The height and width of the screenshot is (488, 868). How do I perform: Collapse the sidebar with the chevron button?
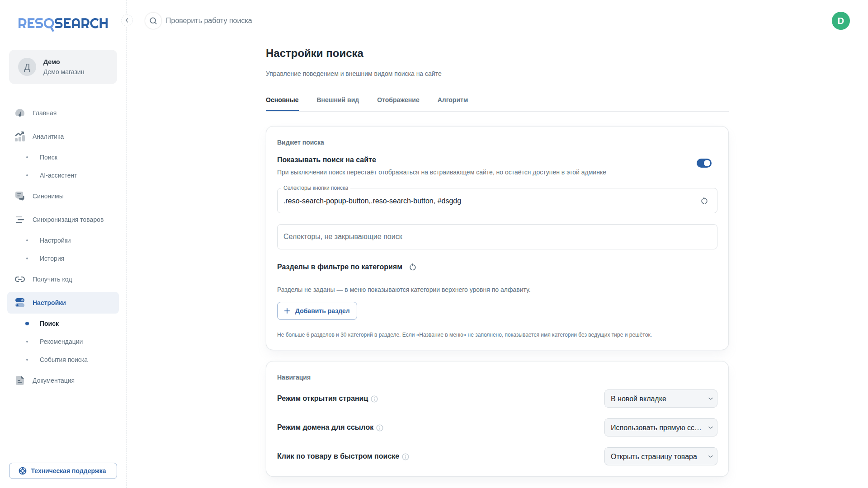(127, 20)
